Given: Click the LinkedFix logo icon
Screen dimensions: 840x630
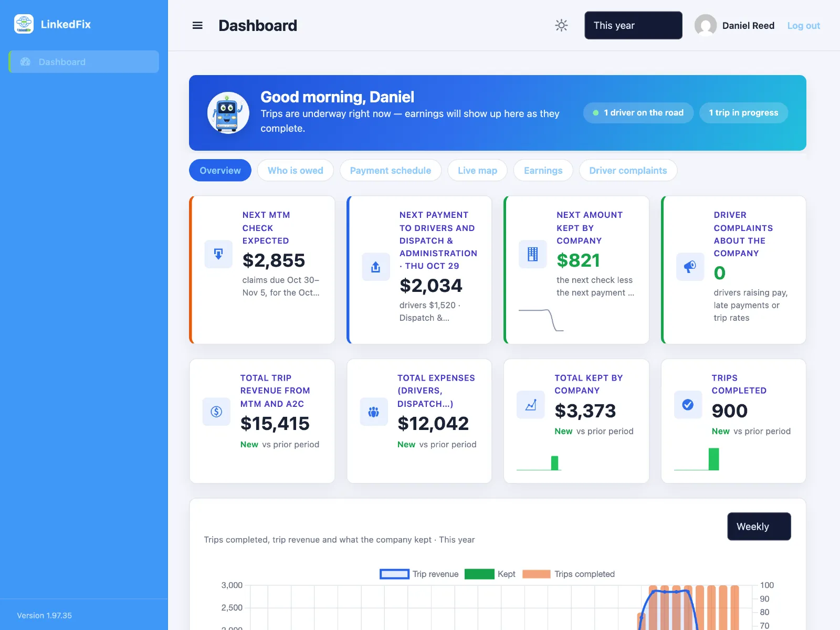Looking at the screenshot, I should point(24,24).
